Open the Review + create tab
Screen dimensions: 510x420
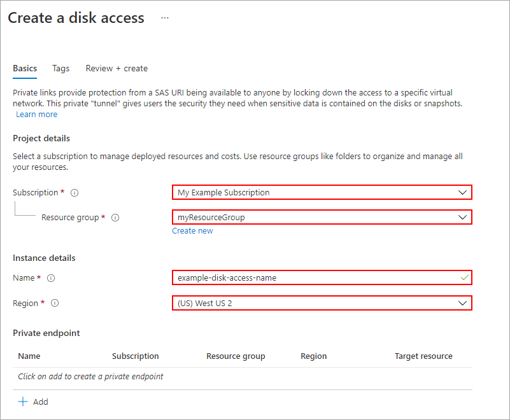pyautogui.click(x=117, y=68)
